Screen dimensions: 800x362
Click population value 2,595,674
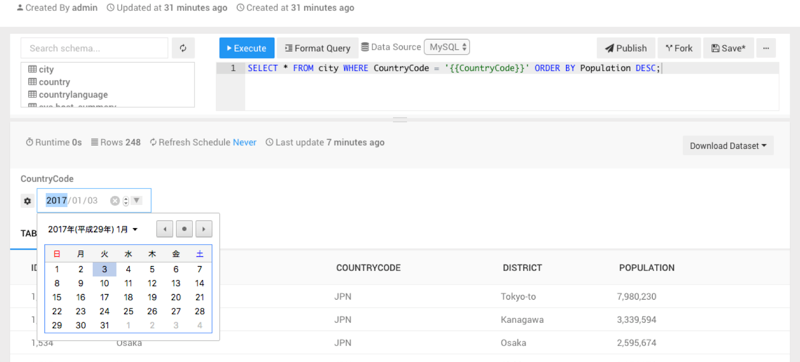point(637,343)
